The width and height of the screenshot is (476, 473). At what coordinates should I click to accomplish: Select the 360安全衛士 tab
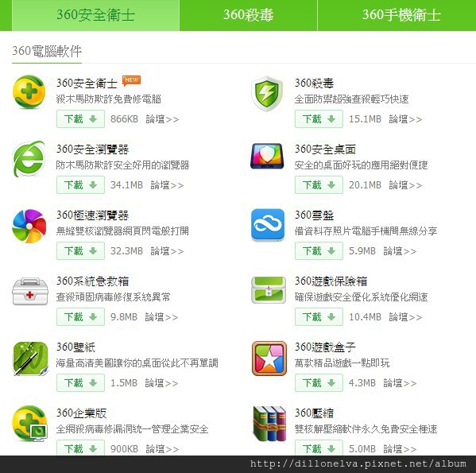coord(95,15)
